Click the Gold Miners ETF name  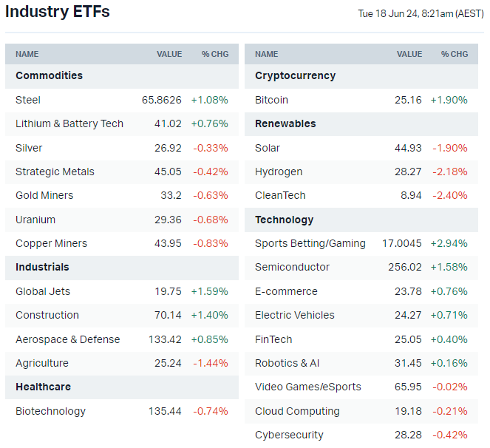44,195
